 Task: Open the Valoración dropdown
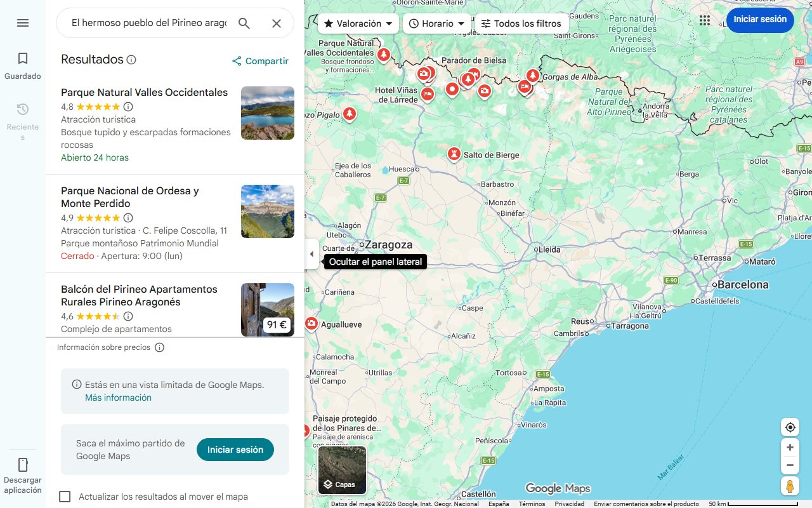pyautogui.click(x=358, y=23)
